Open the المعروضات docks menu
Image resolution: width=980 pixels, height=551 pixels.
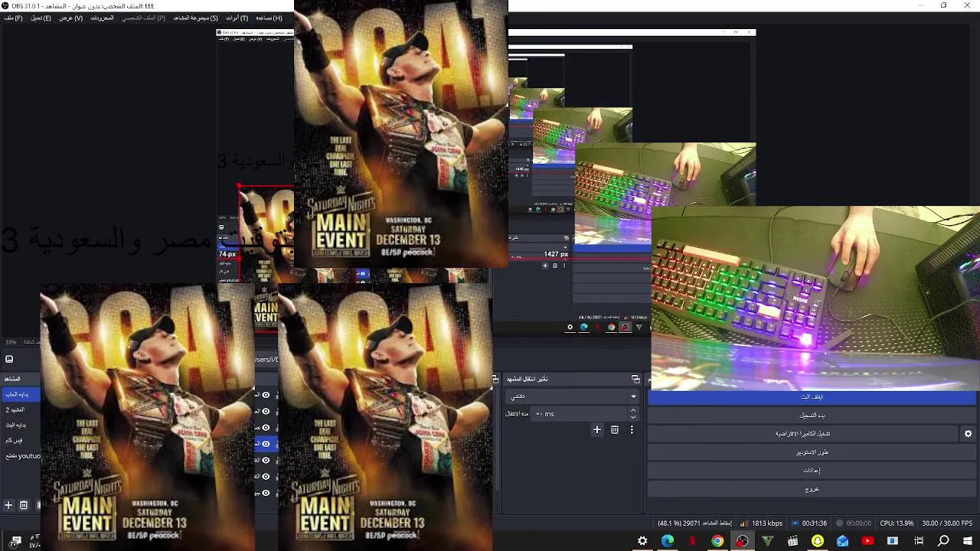coord(102,18)
